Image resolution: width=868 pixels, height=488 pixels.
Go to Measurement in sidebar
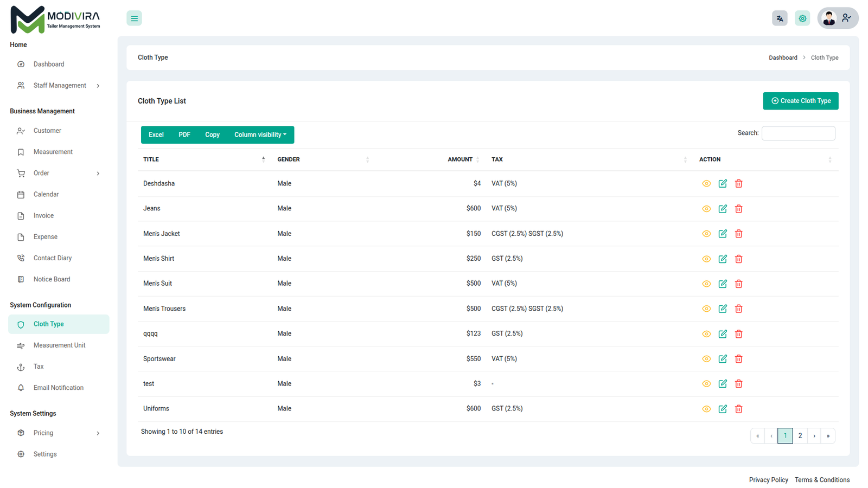point(59,152)
